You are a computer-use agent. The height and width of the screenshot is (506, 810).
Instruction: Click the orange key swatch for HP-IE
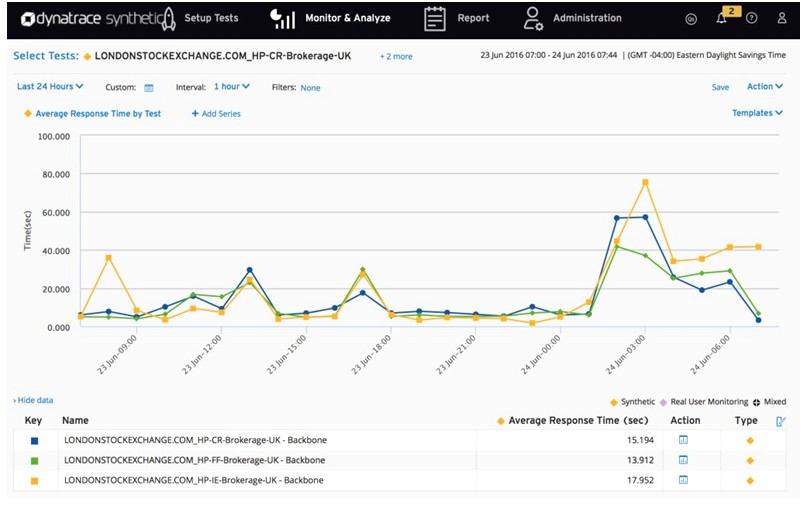click(x=35, y=481)
